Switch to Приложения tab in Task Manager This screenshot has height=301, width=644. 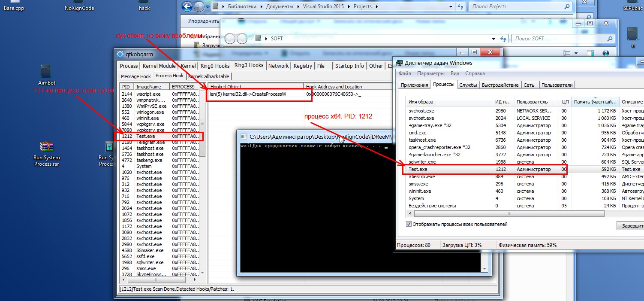coord(415,85)
